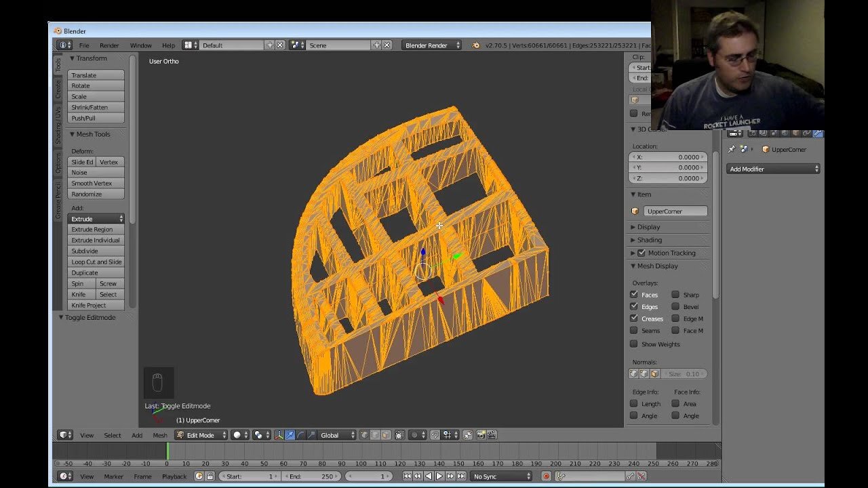Click the Knife Project button
This screenshot has height=488, width=868.
coord(96,305)
